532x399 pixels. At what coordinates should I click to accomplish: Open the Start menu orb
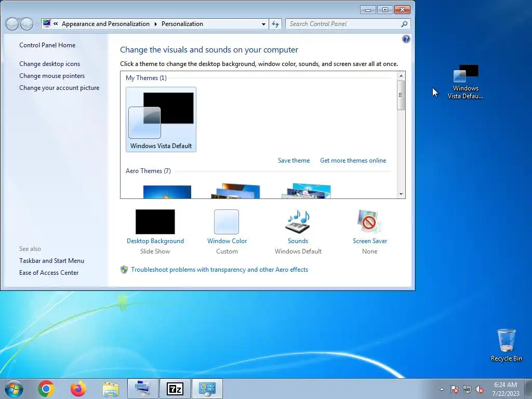point(14,389)
